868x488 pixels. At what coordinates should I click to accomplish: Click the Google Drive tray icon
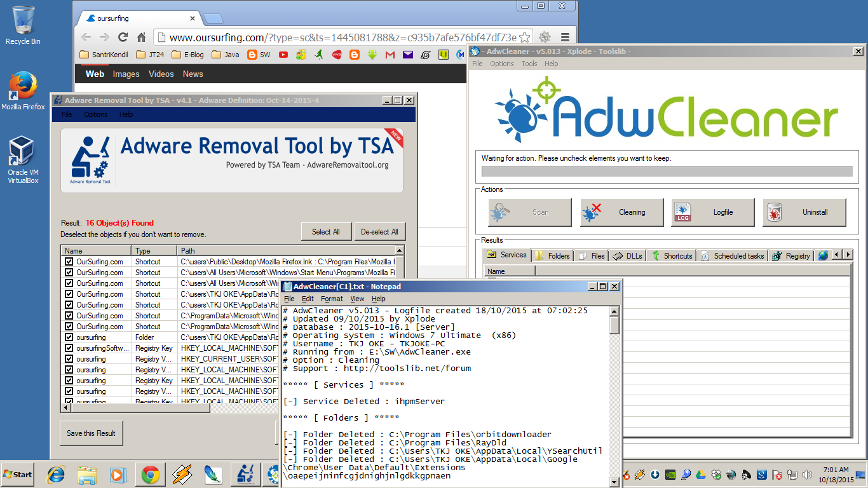coord(700,475)
